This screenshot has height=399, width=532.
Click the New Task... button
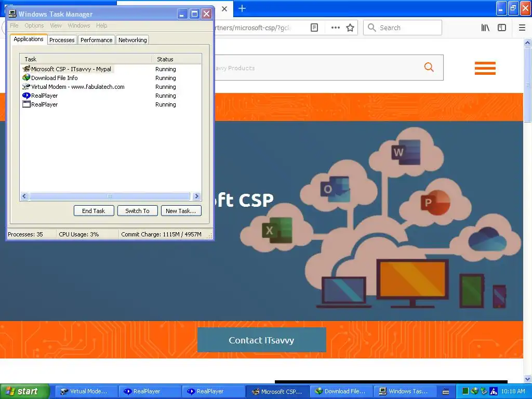(181, 211)
